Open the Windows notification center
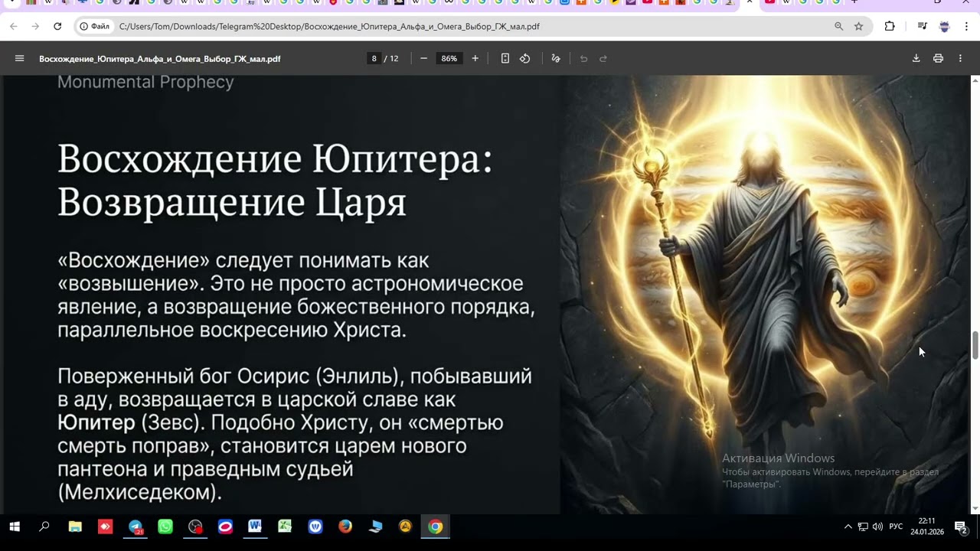 coord(960,527)
